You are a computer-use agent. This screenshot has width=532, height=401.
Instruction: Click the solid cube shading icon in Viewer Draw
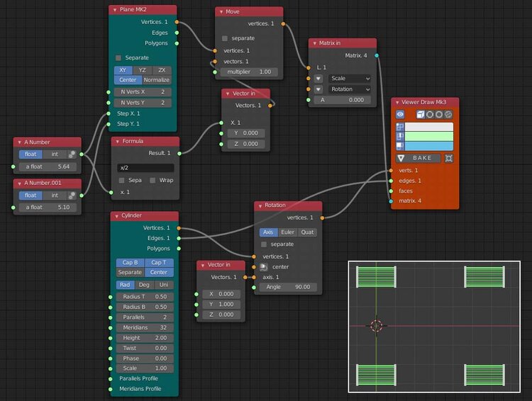pos(420,114)
